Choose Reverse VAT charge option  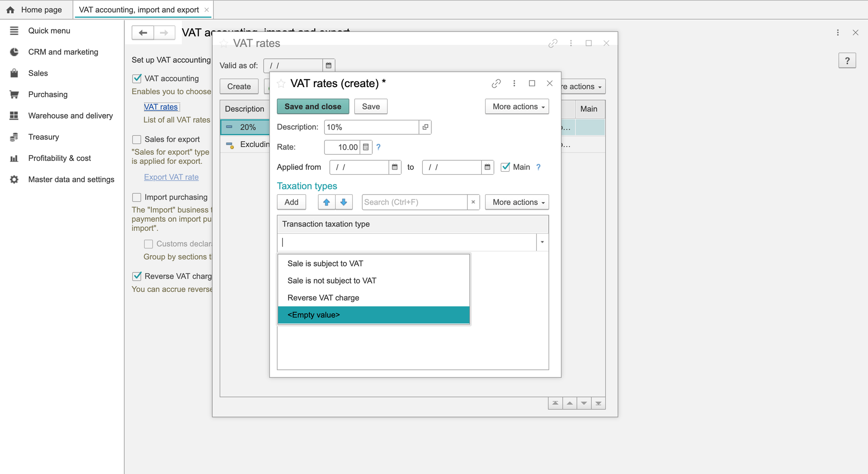(x=374, y=298)
